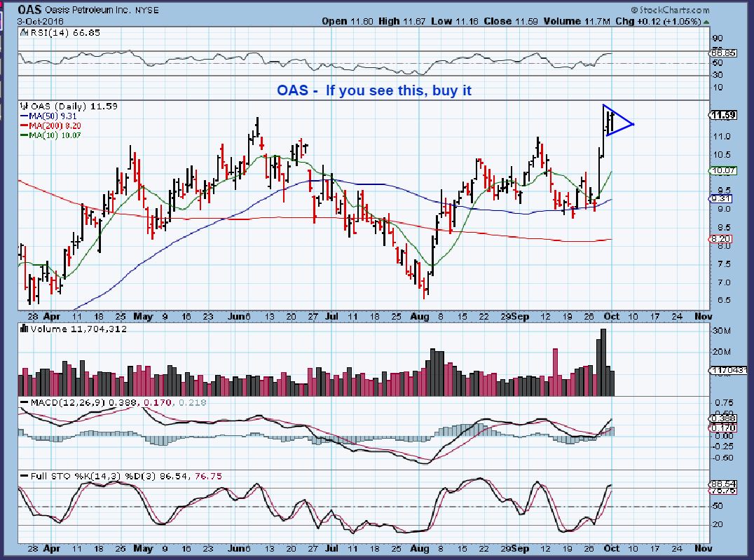Click the -0.50 label on the MACD axis
Viewport: 754px width, 560px height.
[x=722, y=458]
